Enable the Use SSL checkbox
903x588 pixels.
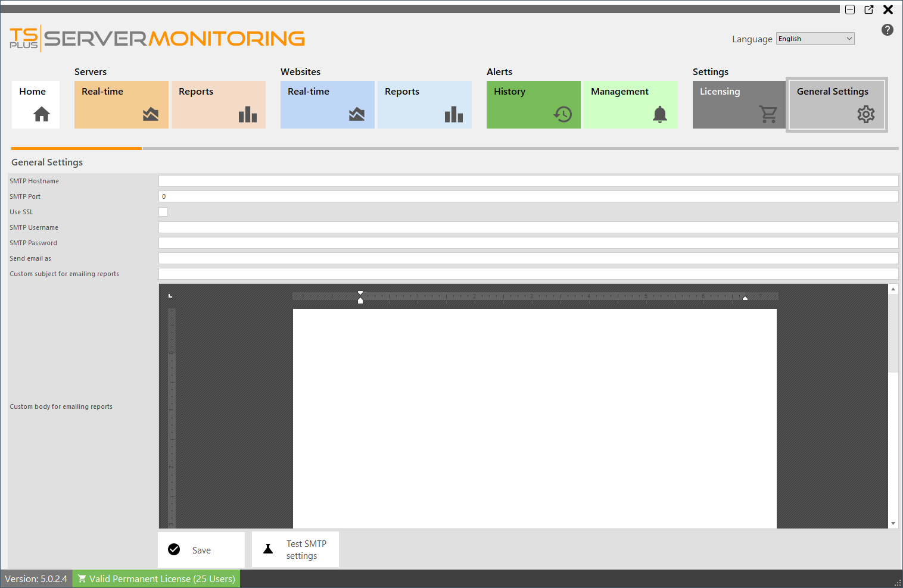click(x=163, y=211)
